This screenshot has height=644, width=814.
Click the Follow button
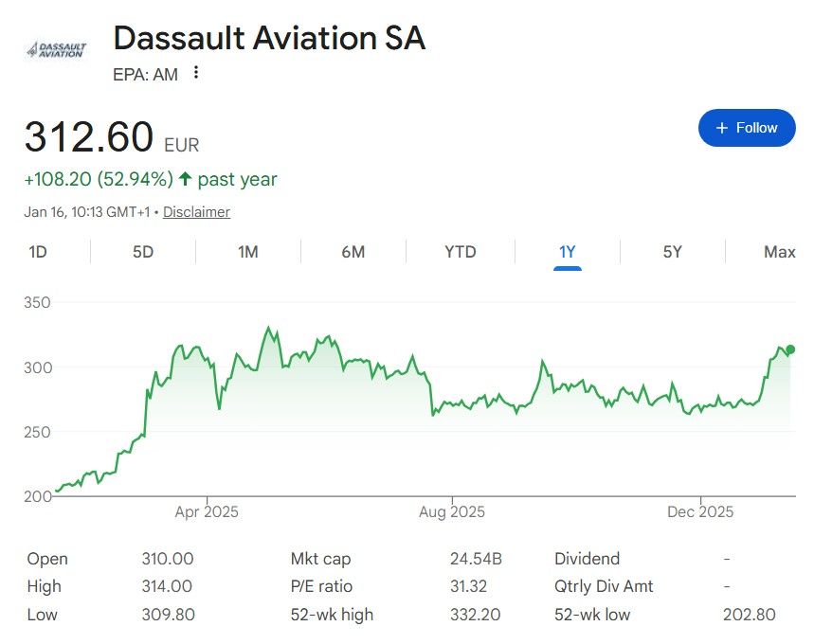click(747, 127)
